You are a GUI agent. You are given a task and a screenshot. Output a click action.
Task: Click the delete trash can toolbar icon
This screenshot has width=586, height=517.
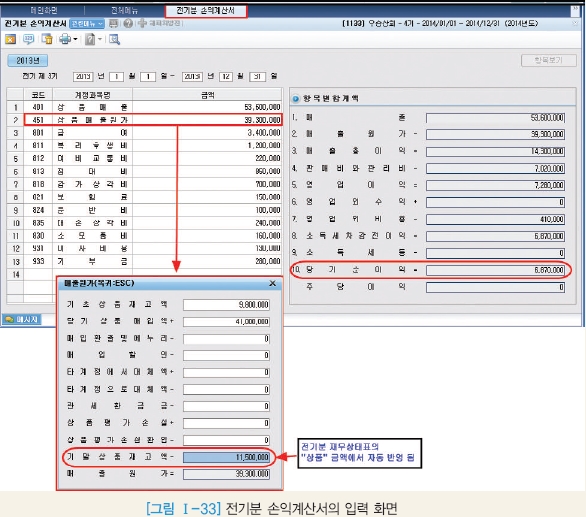pyautogui.click(x=47, y=39)
